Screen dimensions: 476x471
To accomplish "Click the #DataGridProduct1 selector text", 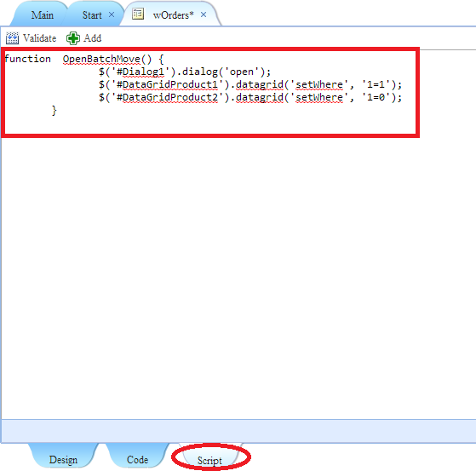I will click(167, 84).
